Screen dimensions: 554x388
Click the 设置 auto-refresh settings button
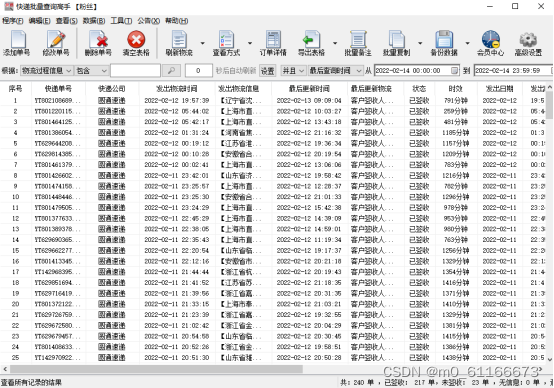pos(267,71)
